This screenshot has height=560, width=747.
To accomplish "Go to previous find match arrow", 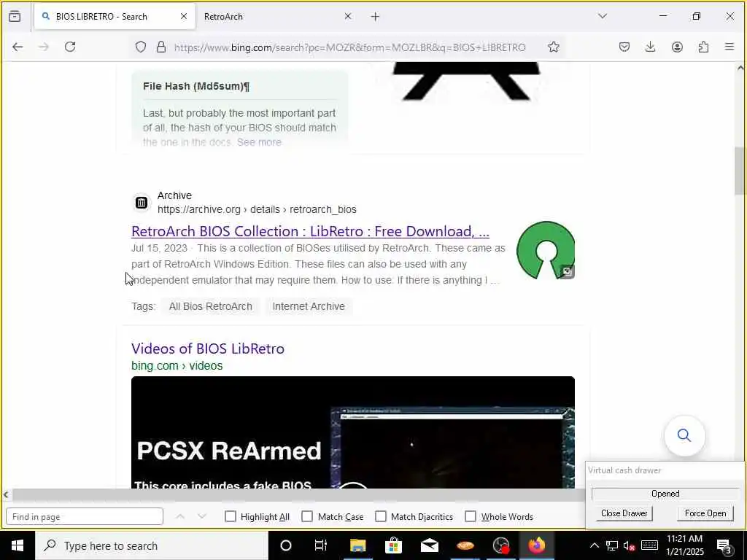I will [x=180, y=517].
